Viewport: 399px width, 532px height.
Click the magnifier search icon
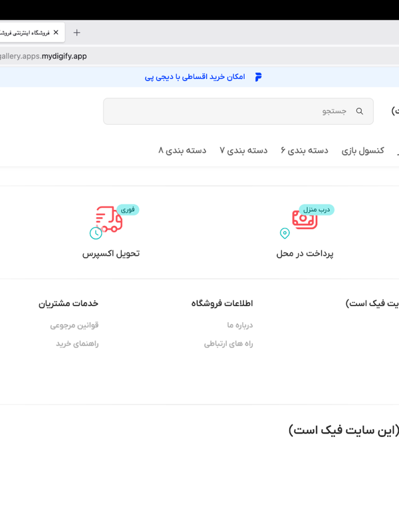pyautogui.click(x=360, y=112)
